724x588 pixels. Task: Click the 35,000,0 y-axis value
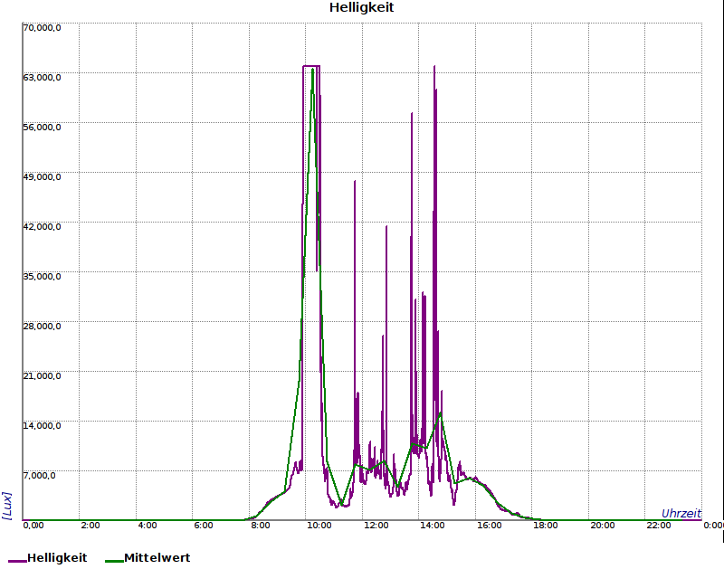tap(42, 277)
